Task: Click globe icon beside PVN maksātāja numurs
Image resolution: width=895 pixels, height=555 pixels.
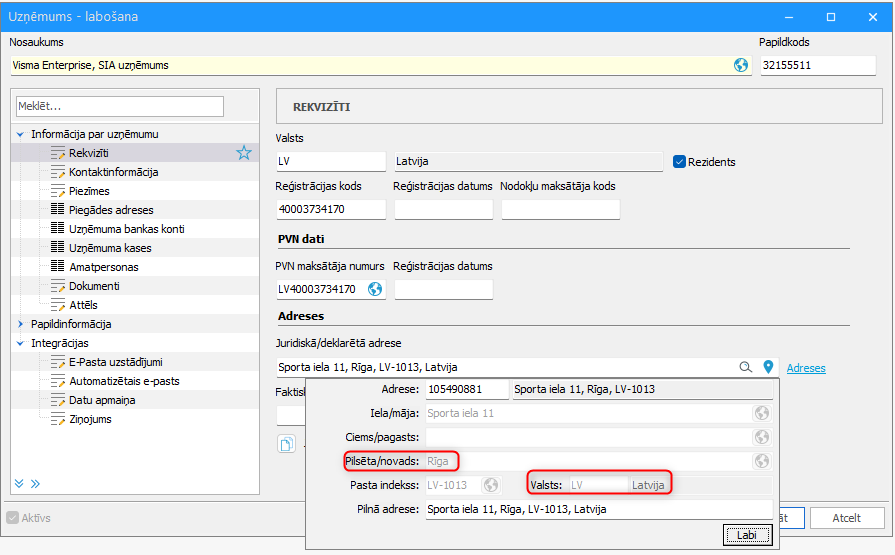Action: pyautogui.click(x=374, y=289)
